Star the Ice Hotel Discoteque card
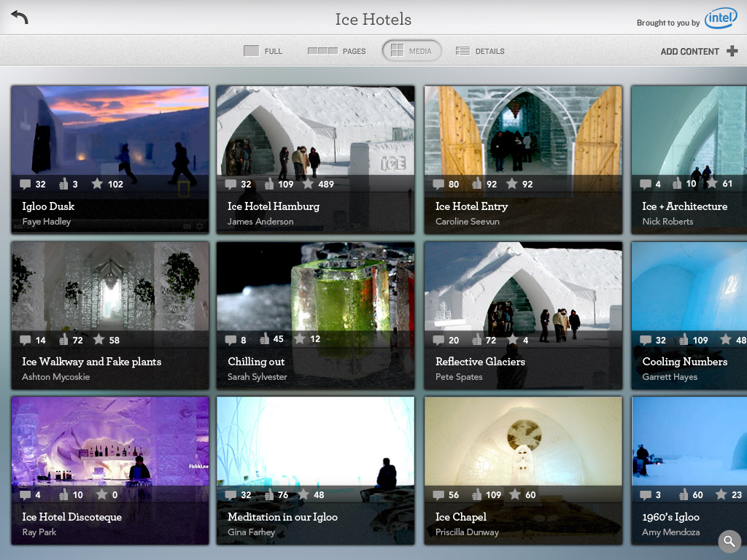The height and width of the screenshot is (560, 747). tap(101, 494)
